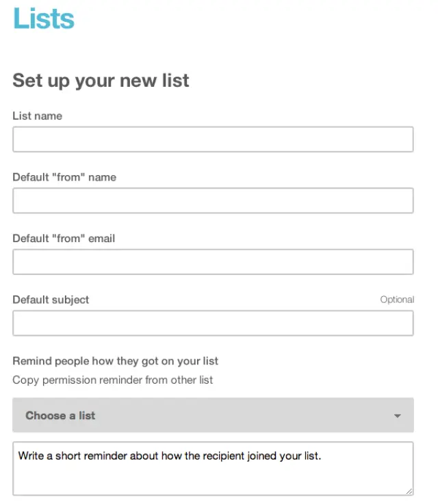Open the "Choose a list" dropdown
Image resolution: width=438 pixels, height=504 pixels.
pyautogui.click(x=213, y=416)
